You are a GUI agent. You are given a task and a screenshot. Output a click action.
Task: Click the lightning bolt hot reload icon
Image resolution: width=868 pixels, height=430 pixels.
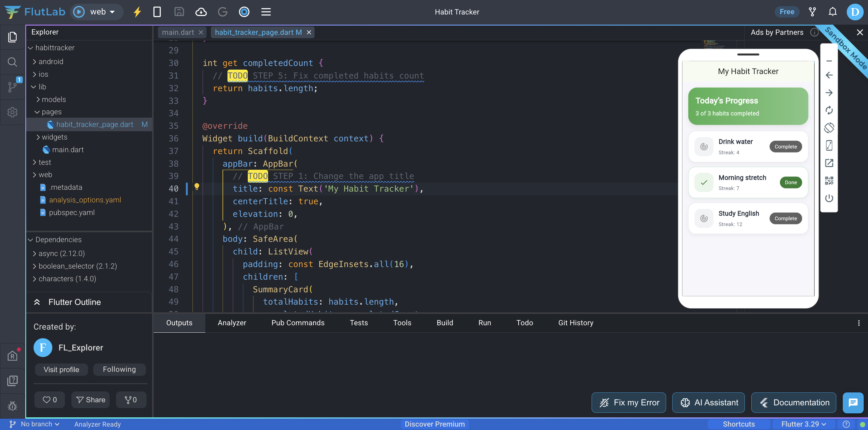tap(137, 12)
